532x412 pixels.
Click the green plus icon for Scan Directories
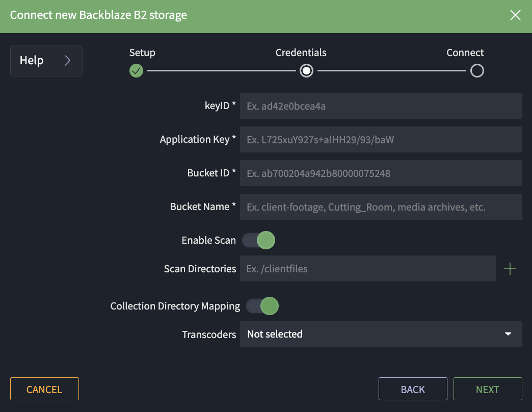click(510, 269)
